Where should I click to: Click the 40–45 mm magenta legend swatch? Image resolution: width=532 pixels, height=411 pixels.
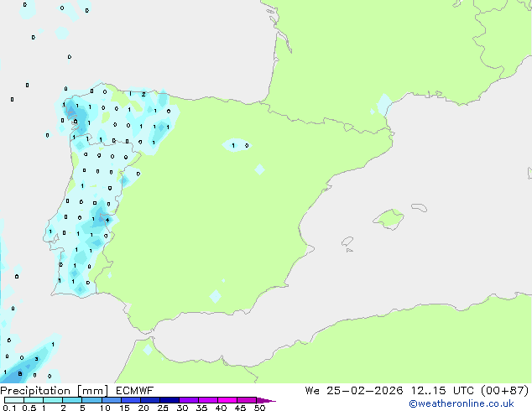click(227, 400)
